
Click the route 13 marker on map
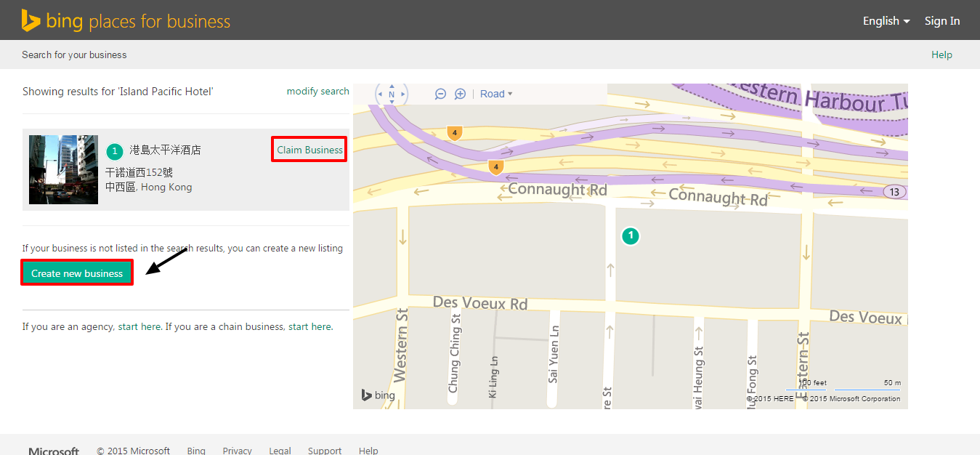click(x=894, y=192)
